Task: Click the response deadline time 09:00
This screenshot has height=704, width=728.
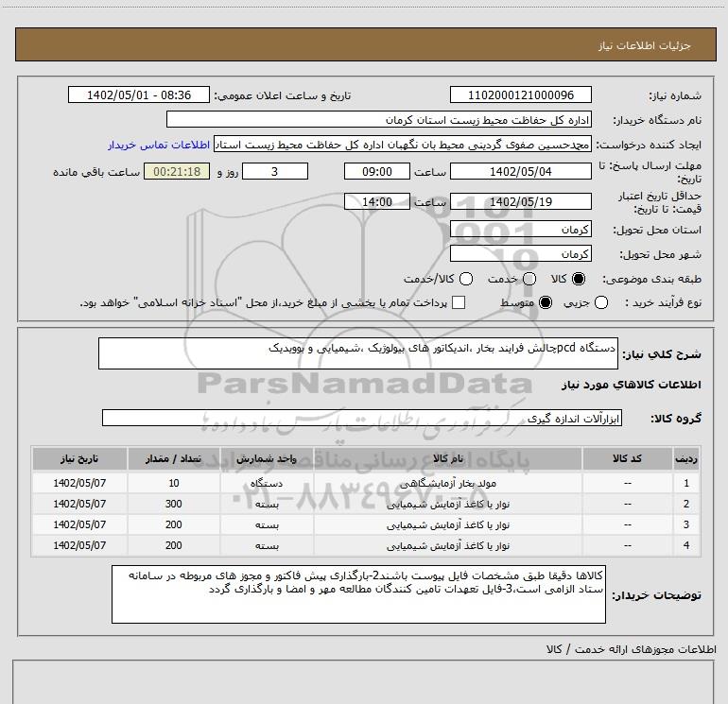Action: pyautogui.click(x=377, y=171)
